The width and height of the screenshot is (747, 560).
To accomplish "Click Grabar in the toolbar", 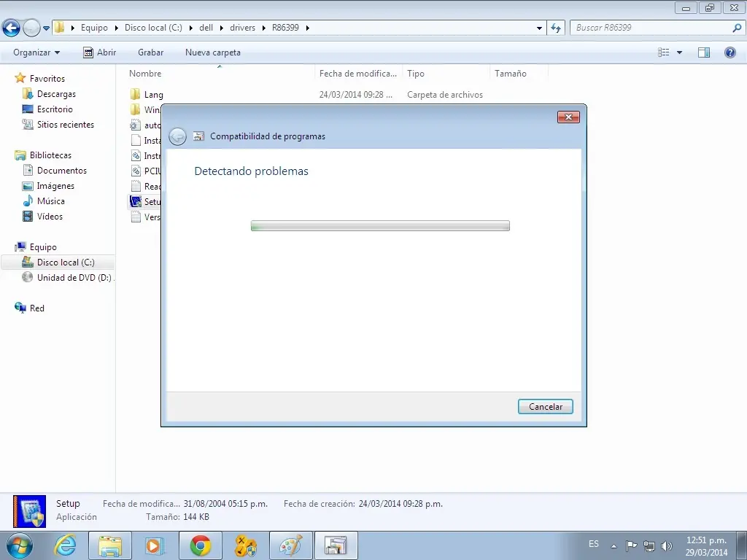I will tap(150, 52).
